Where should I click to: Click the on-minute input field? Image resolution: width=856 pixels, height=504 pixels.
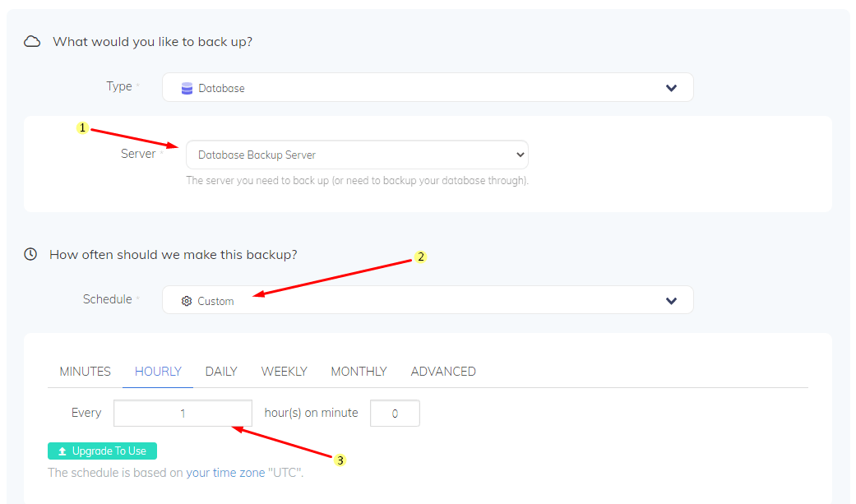[x=395, y=414]
